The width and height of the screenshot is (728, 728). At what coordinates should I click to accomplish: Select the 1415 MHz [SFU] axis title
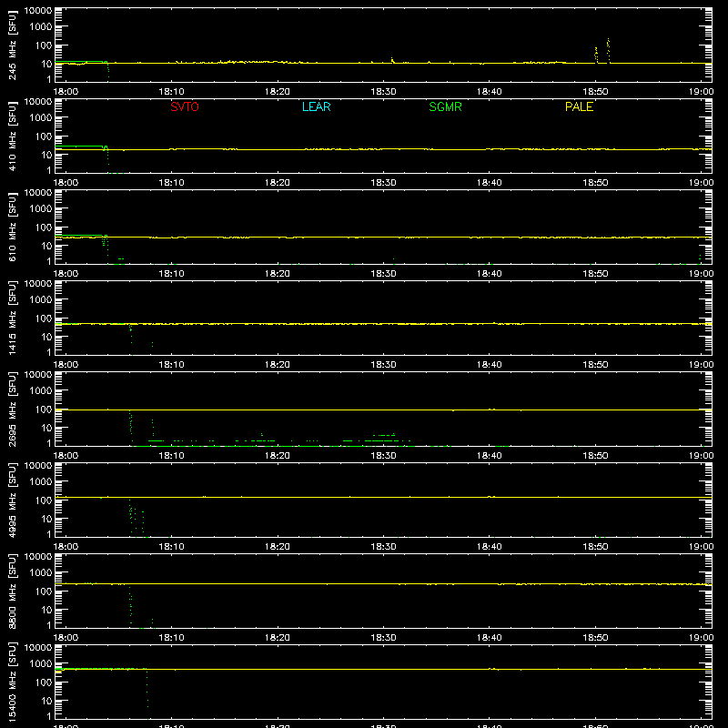pyautogui.click(x=12, y=318)
